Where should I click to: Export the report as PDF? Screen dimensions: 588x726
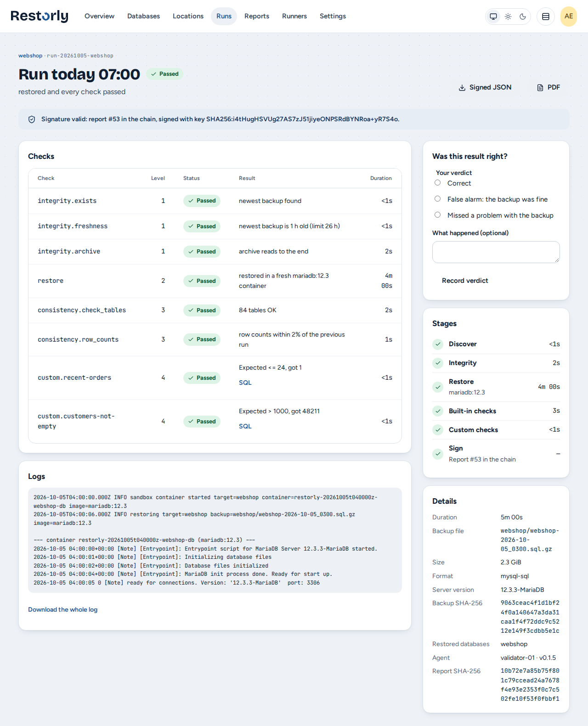click(548, 87)
